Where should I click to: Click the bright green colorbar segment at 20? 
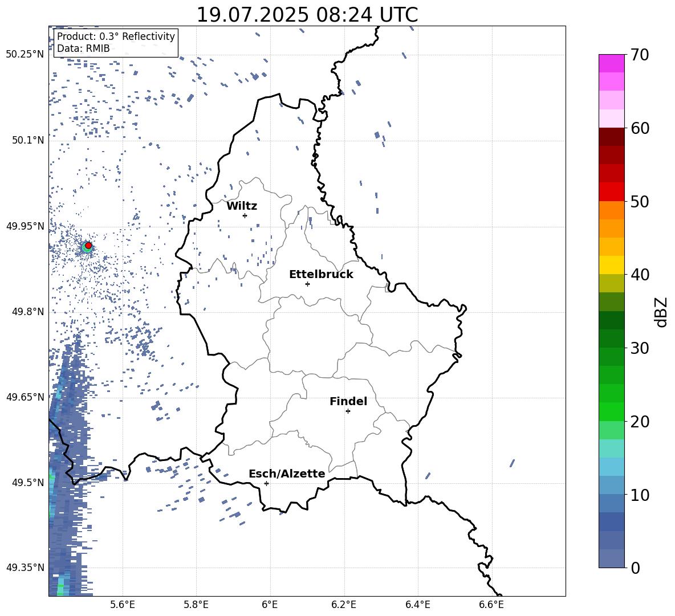(611, 411)
